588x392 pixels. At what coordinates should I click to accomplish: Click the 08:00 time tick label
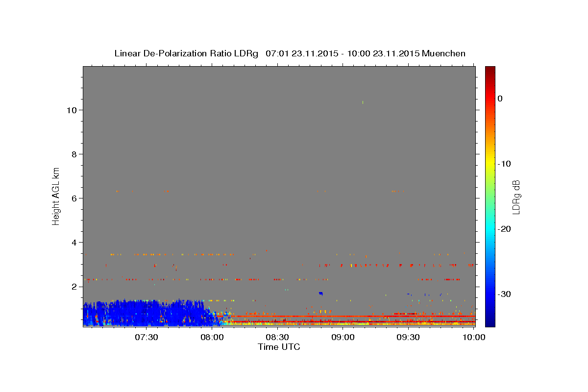click(212, 337)
